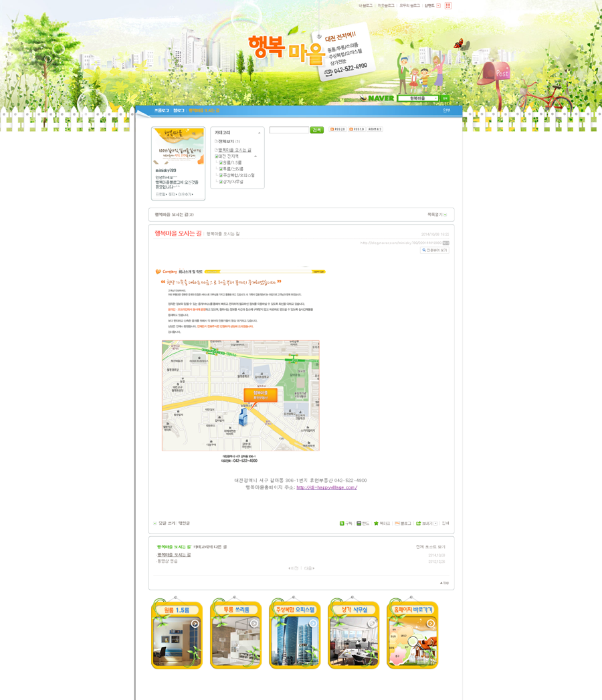Open 전체 포스트 보기 link

point(431,547)
